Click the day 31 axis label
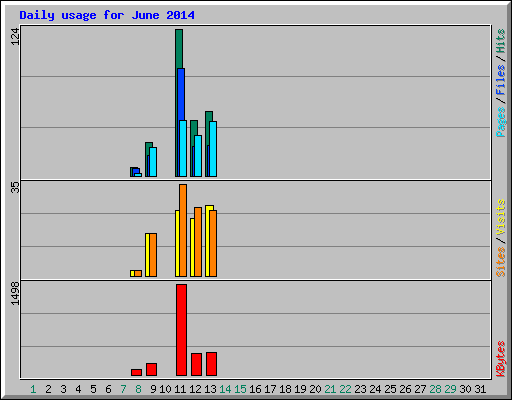This screenshot has height=400, width=512. point(480,389)
